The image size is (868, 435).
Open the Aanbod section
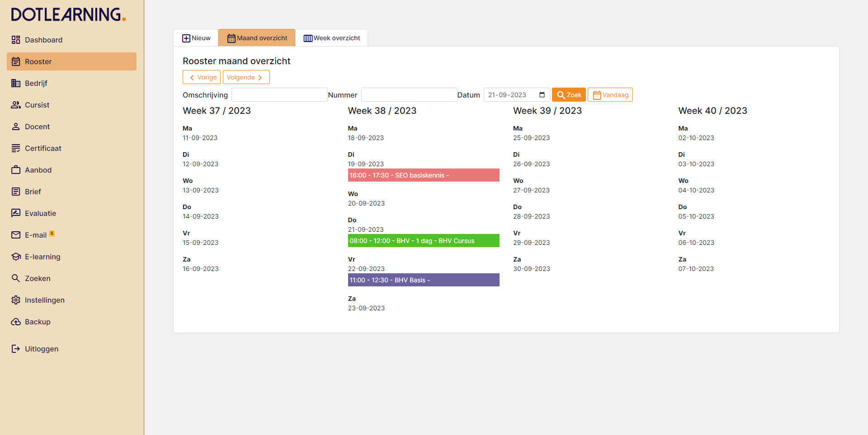click(x=38, y=170)
